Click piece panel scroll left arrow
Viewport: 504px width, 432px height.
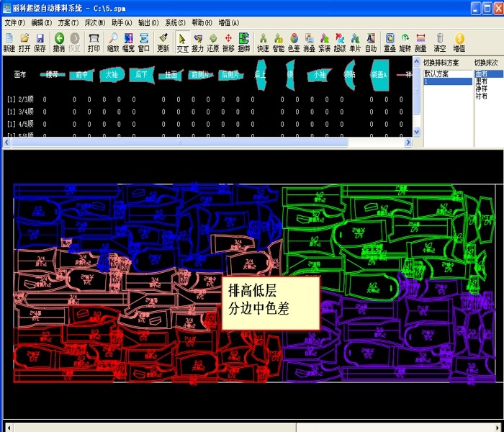click(7, 142)
